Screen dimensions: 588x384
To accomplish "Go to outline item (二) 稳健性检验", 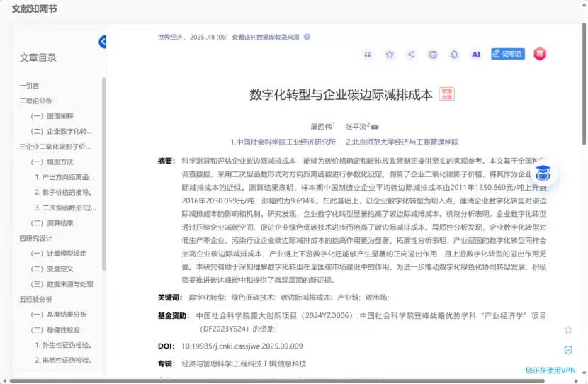I will click(x=55, y=330).
